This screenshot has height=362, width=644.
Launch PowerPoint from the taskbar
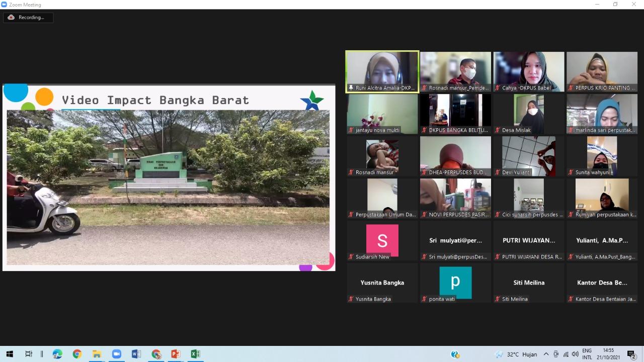tap(176, 354)
